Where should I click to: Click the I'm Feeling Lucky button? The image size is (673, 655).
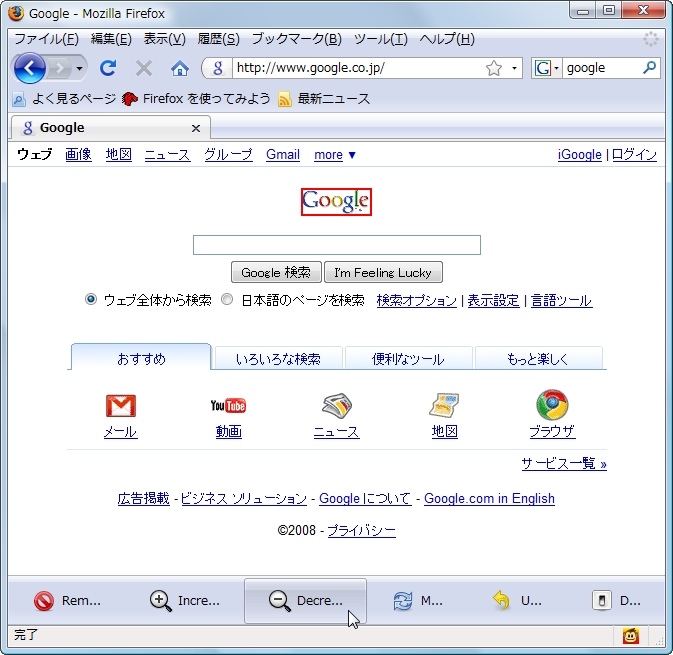click(x=383, y=273)
